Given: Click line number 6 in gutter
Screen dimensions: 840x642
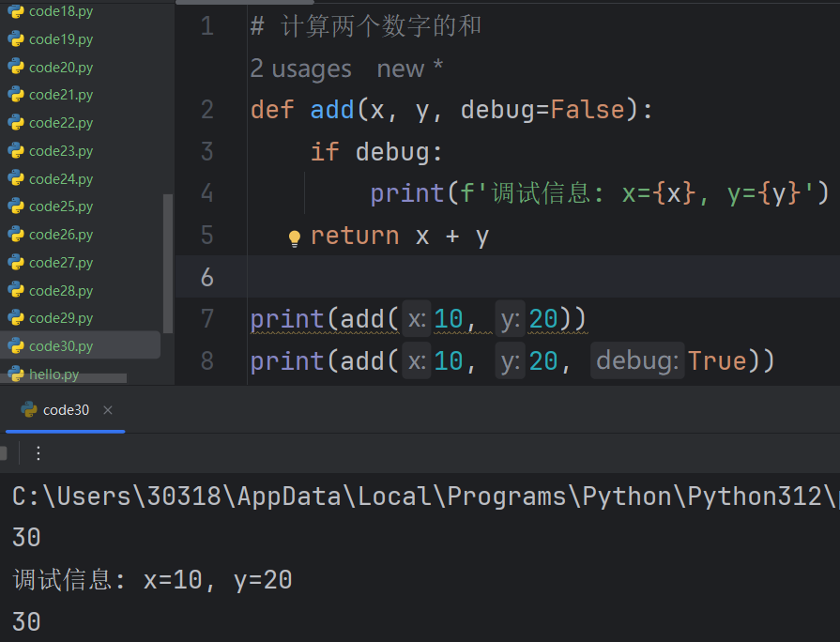Looking at the screenshot, I should tap(206, 278).
